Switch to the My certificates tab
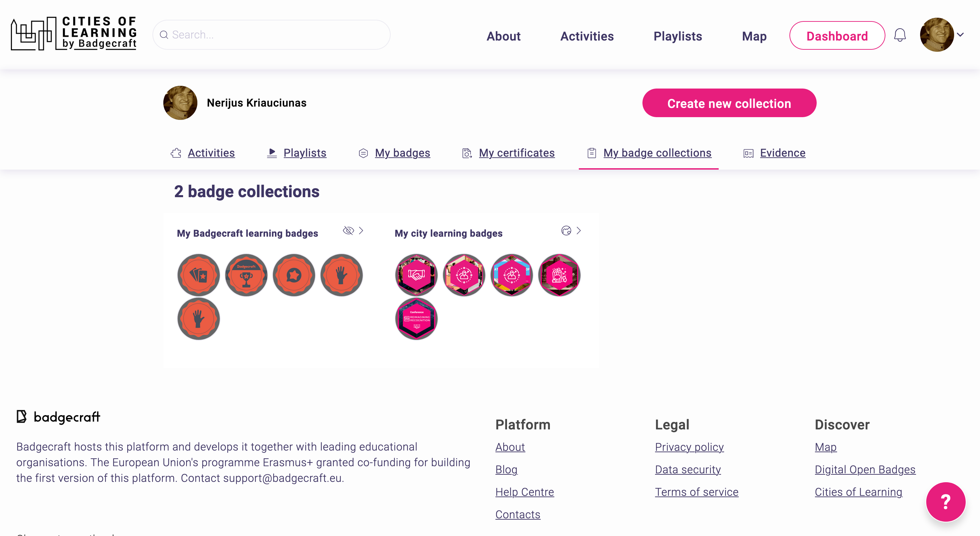The height and width of the screenshot is (536, 980). click(516, 153)
